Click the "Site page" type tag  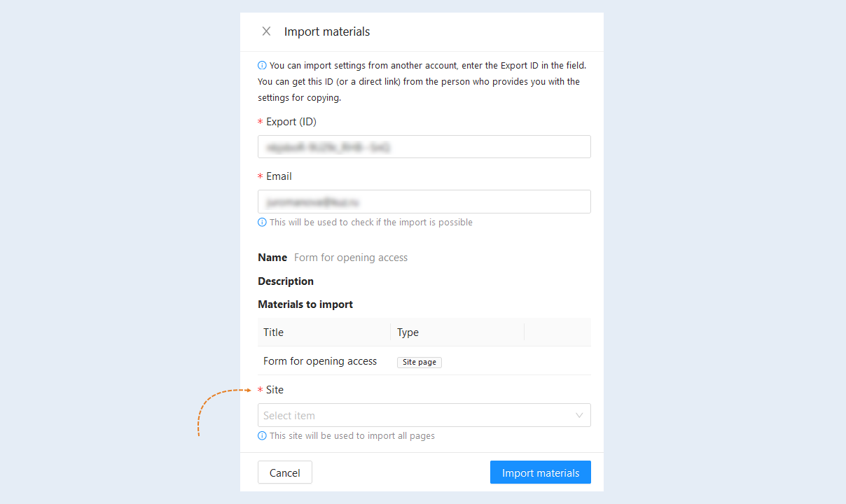pyautogui.click(x=419, y=362)
